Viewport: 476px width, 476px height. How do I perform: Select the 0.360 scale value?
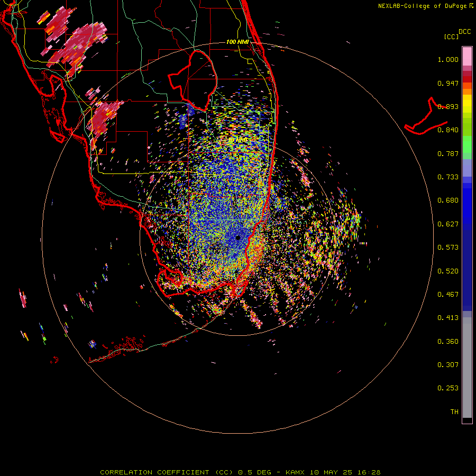pyautogui.click(x=448, y=342)
